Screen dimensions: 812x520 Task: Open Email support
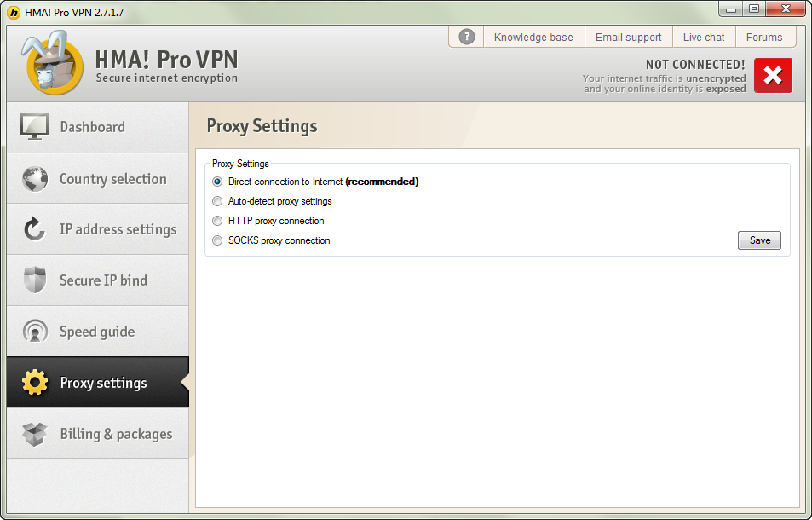click(628, 38)
